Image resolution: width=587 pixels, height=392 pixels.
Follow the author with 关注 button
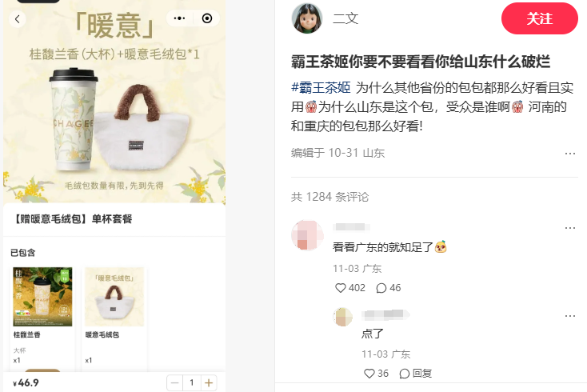click(x=540, y=18)
